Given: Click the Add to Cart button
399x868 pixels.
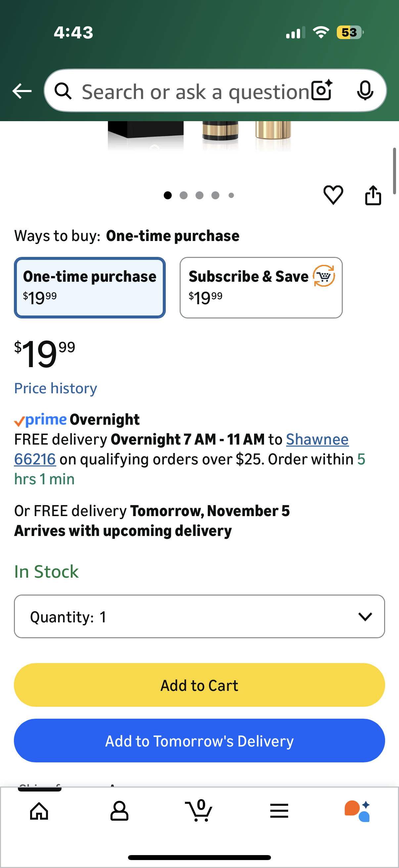Looking at the screenshot, I should click(199, 685).
